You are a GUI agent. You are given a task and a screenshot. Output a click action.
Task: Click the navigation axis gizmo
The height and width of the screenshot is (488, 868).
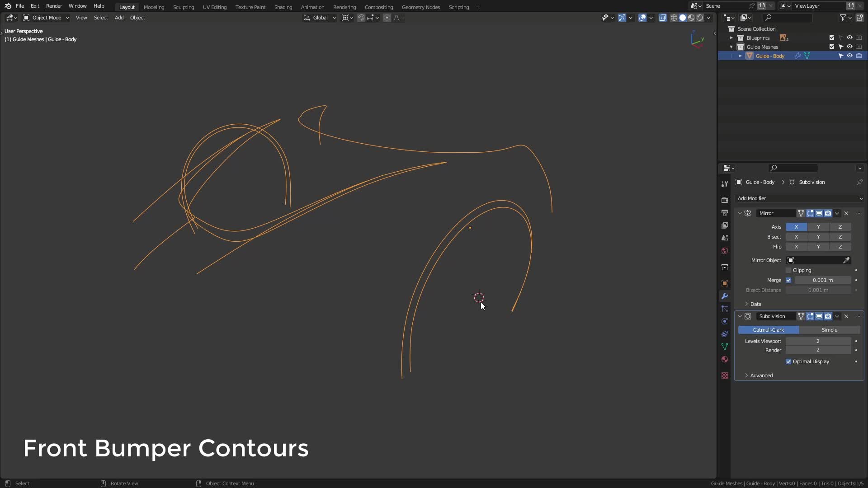pos(697,40)
